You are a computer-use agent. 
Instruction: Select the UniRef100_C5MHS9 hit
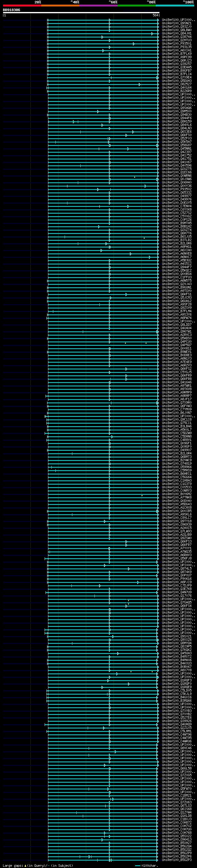pos(177,470)
